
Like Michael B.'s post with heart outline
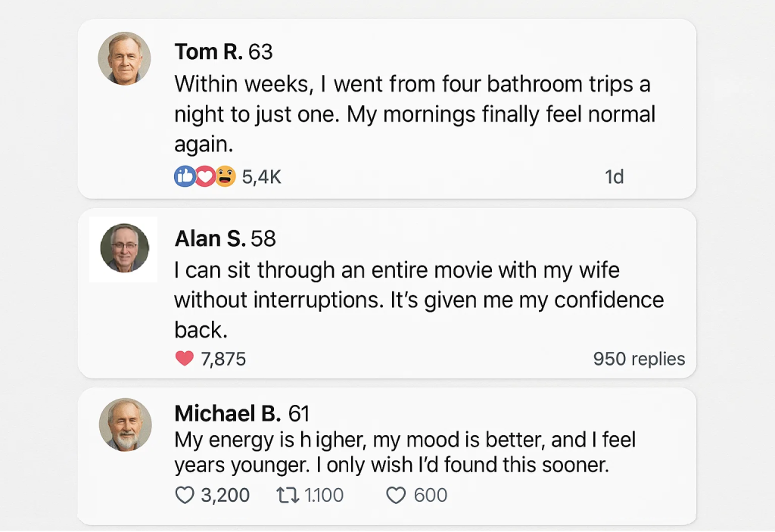185,495
